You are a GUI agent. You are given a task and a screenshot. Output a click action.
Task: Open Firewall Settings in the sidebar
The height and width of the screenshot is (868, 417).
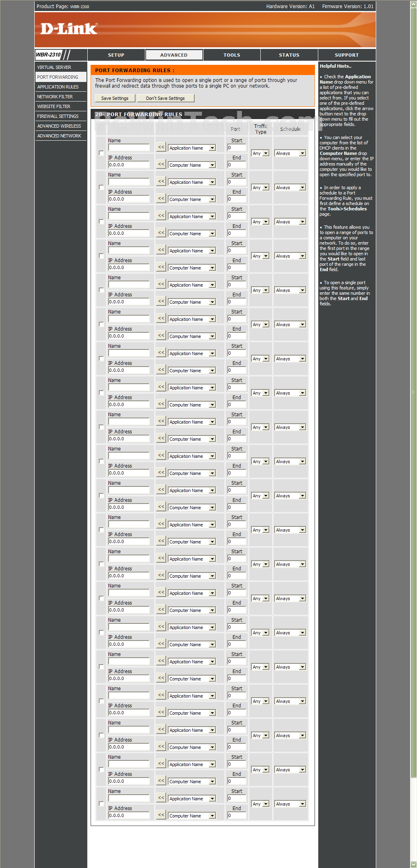coord(61,116)
